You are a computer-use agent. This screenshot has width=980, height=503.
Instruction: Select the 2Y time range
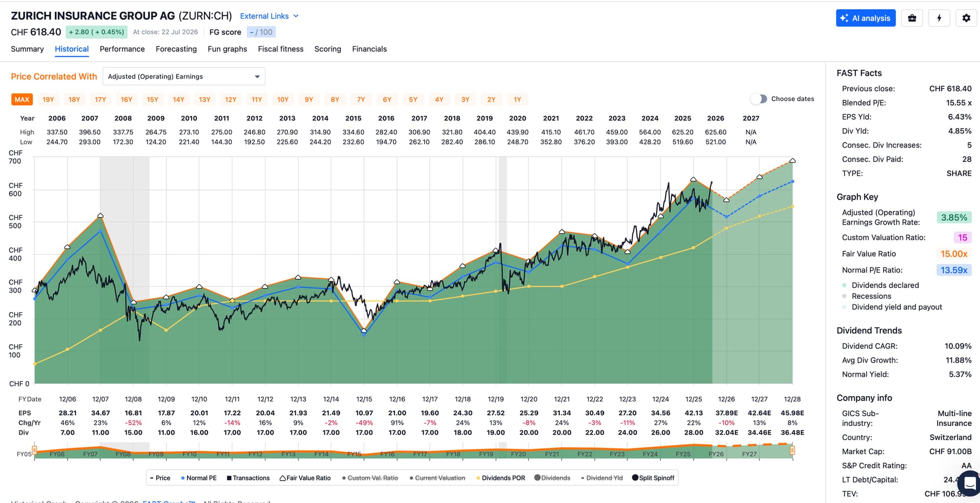coord(492,100)
